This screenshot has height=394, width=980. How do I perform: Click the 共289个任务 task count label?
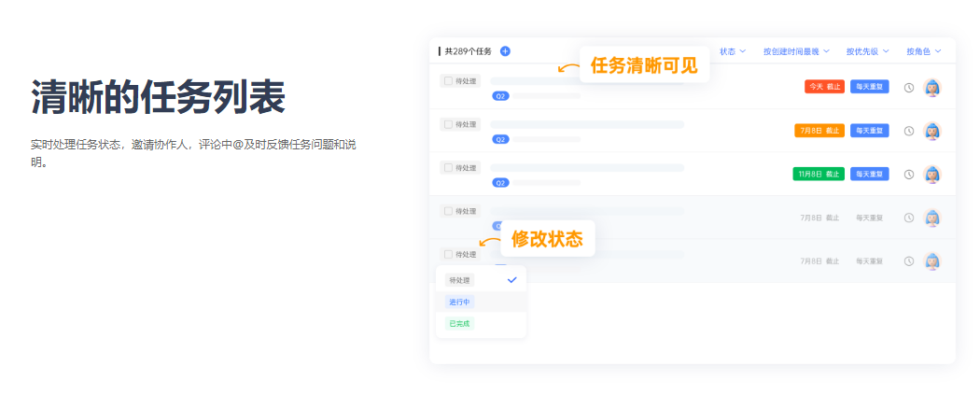[469, 51]
